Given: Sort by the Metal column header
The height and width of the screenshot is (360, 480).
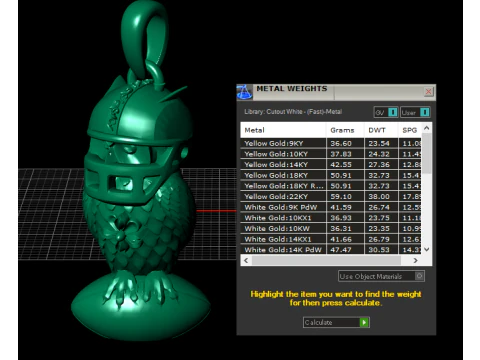Looking at the screenshot, I should click(x=283, y=130).
